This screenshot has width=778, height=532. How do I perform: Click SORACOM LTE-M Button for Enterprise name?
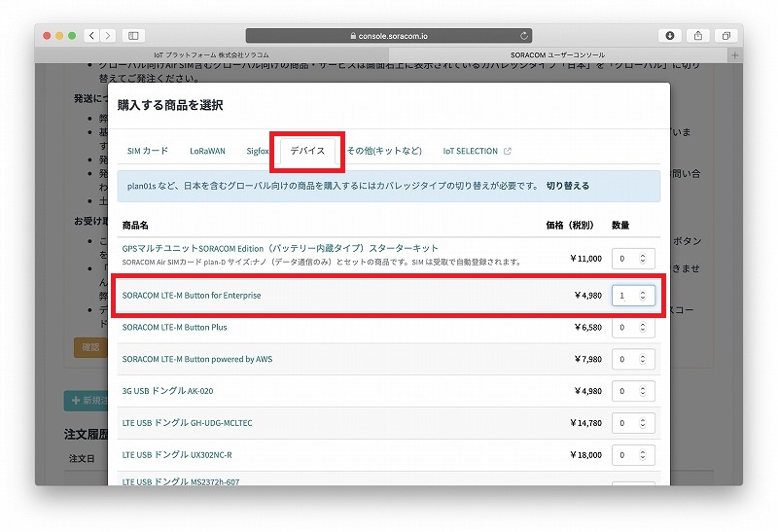[191, 296]
